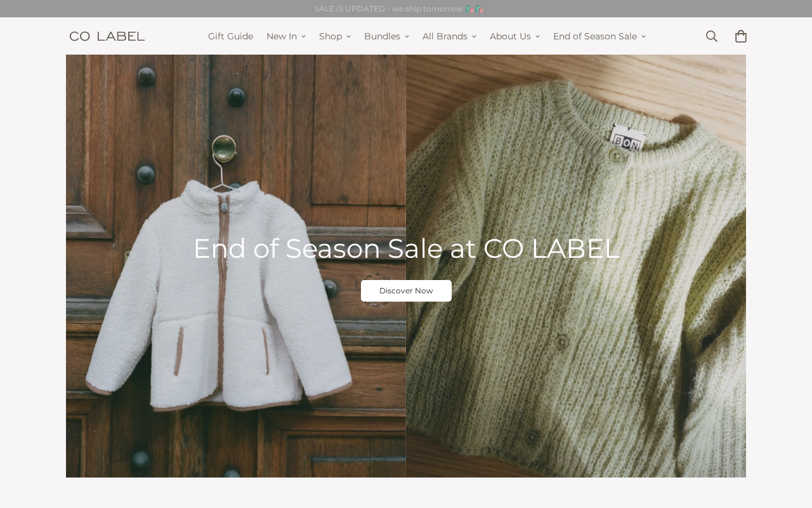Click the arrow next to Bundles
The width and height of the screenshot is (812, 508).
407,37
